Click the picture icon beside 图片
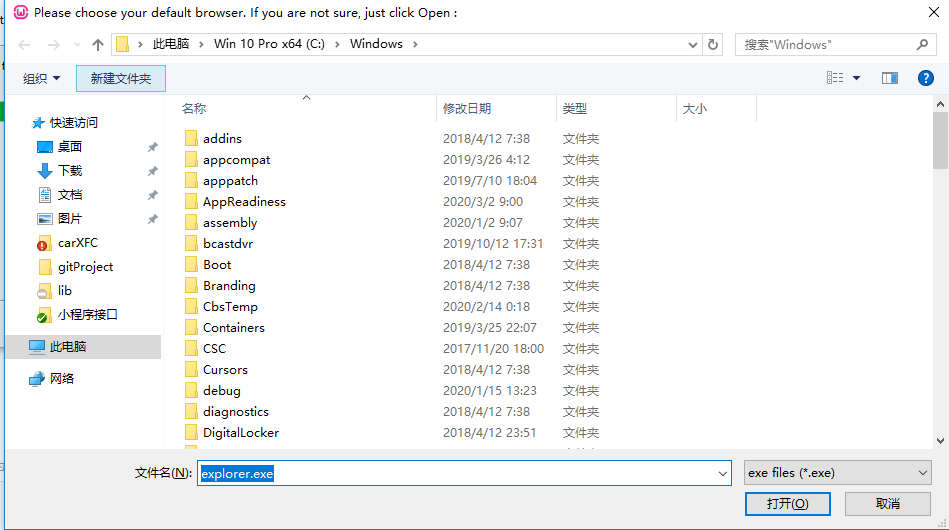Image resolution: width=949 pixels, height=530 pixels. point(45,219)
